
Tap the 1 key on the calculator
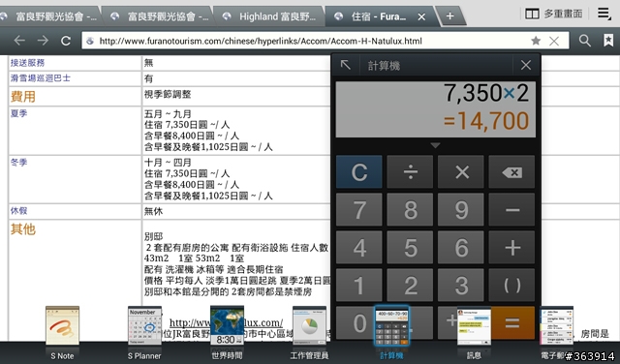(359, 285)
